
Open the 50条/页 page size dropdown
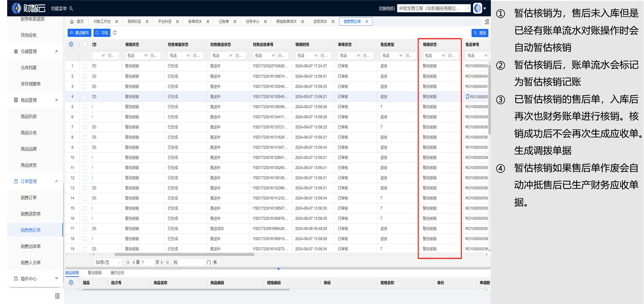tap(108, 262)
